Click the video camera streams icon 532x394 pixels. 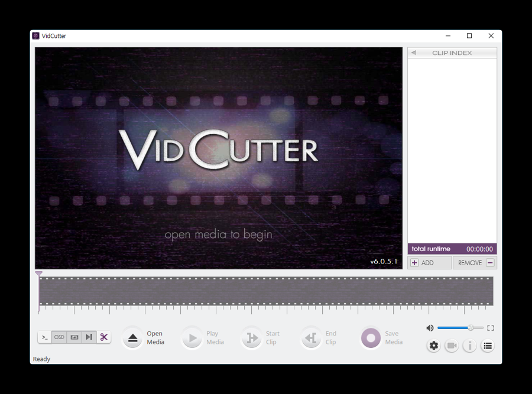pos(452,346)
